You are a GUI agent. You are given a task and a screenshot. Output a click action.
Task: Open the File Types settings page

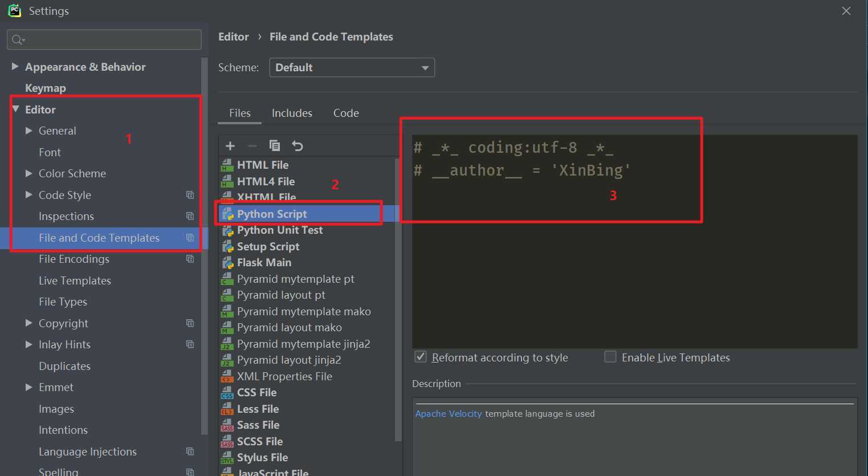(x=63, y=302)
